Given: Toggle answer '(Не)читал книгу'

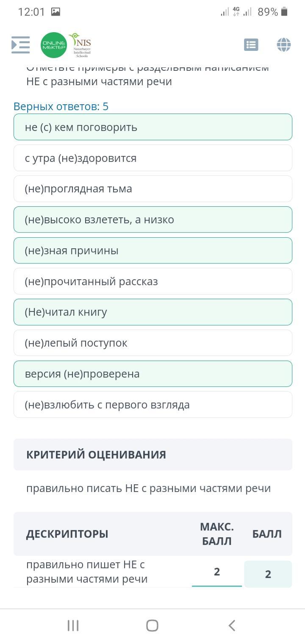Looking at the screenshot, I should pyautogui.click(x=152, y=312).
